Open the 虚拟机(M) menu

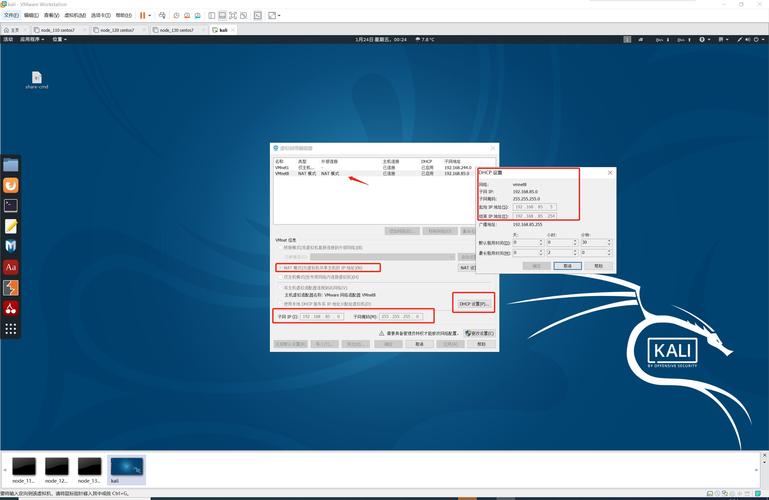point(75,16)
